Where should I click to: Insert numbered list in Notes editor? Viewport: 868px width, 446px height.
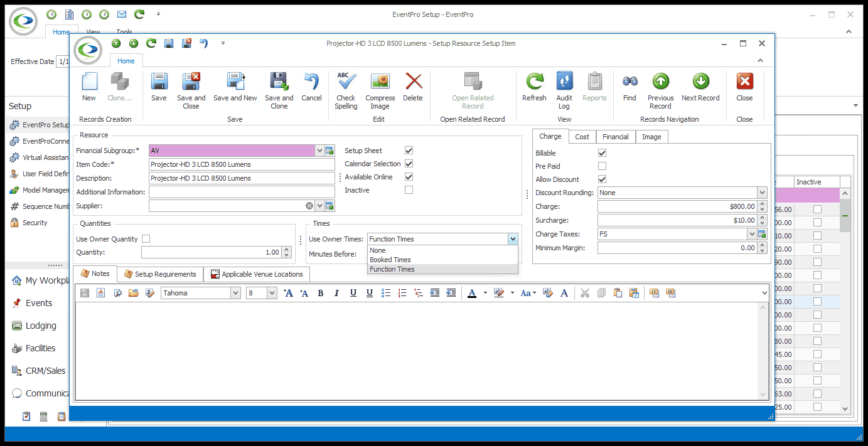point(402,293)
